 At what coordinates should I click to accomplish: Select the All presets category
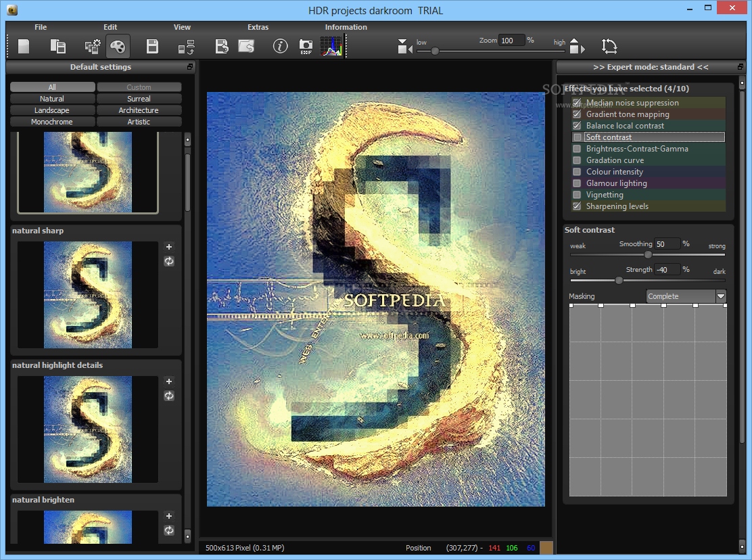52,87
